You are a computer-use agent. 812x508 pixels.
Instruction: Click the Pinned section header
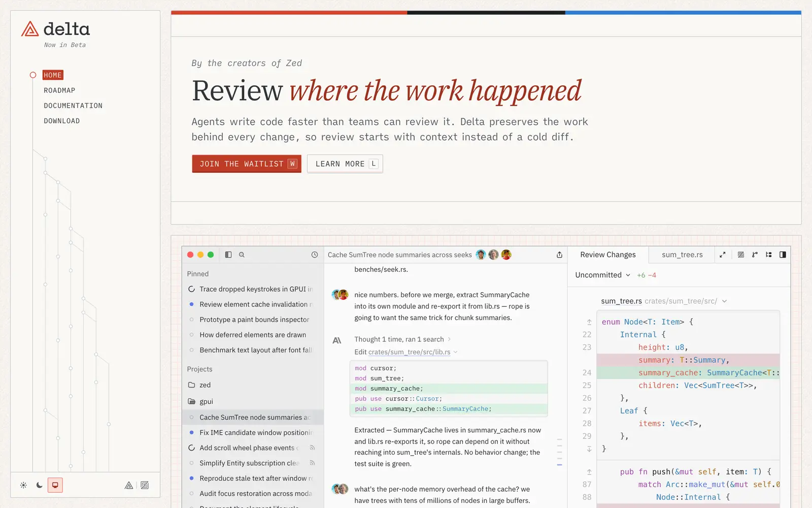(x=198, y=274)
